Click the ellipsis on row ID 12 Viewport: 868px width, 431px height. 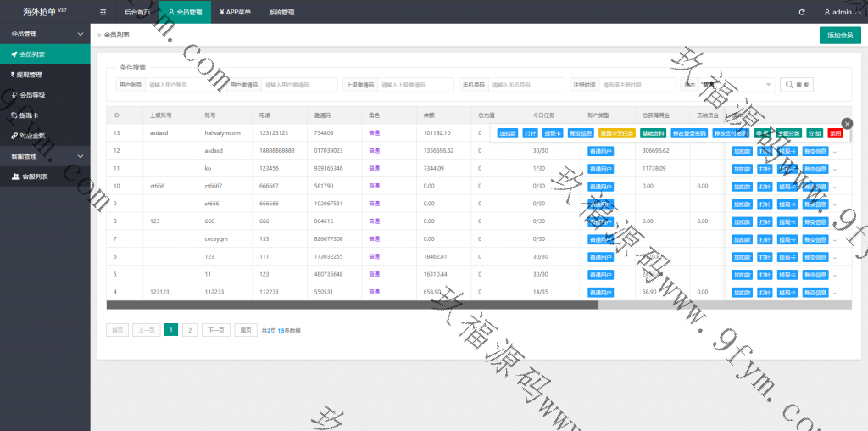[x=835, y=151]
